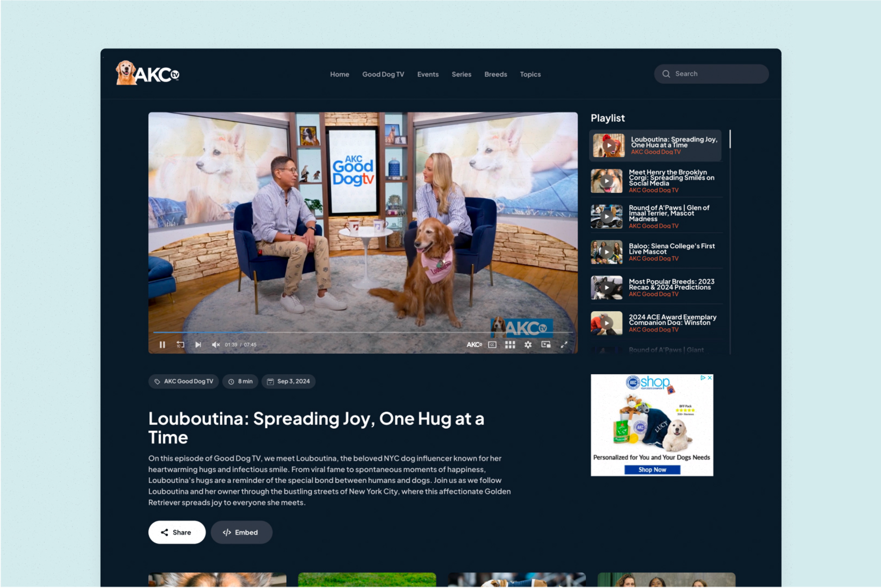Image resolution: width=881 pixels, height=588 pixels.
Task: Pause the video playback
Action: click(x=163, y=344)
